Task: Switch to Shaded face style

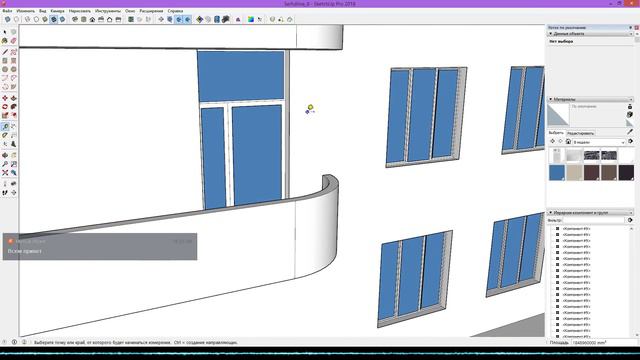Action: click(x=45, y=19)
